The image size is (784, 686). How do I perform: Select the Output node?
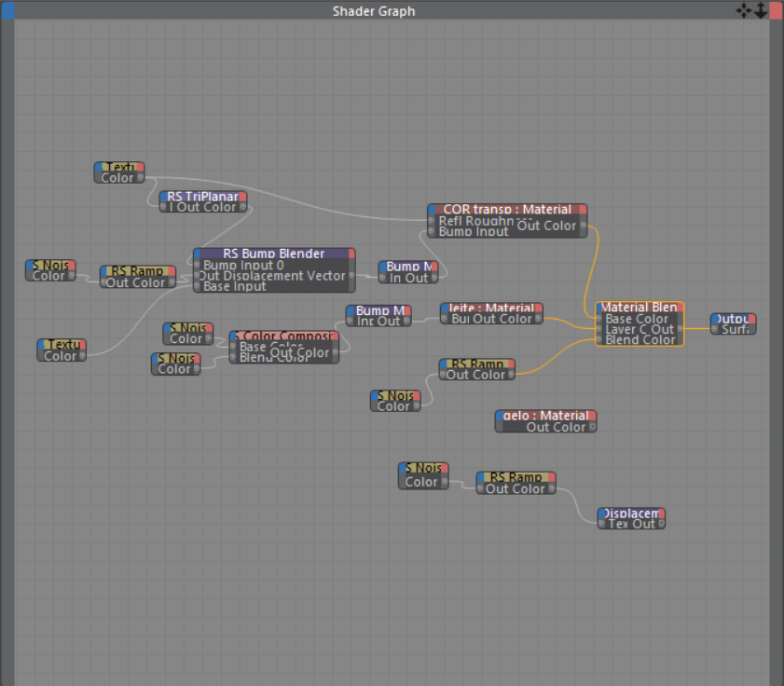pyautogui.click(x=733, y=323)
